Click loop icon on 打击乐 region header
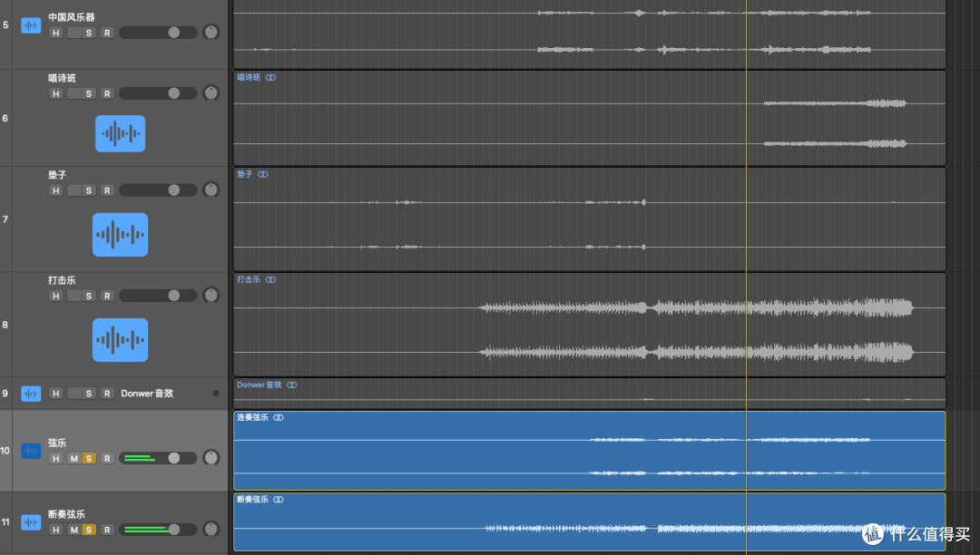Screen dimensions: 980x555 (270, 279)
